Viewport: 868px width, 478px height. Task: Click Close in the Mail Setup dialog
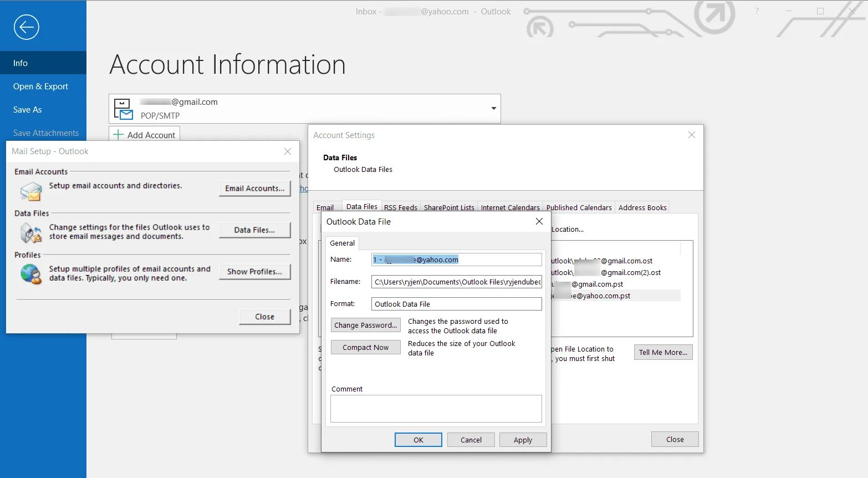[x=265, y=317]
